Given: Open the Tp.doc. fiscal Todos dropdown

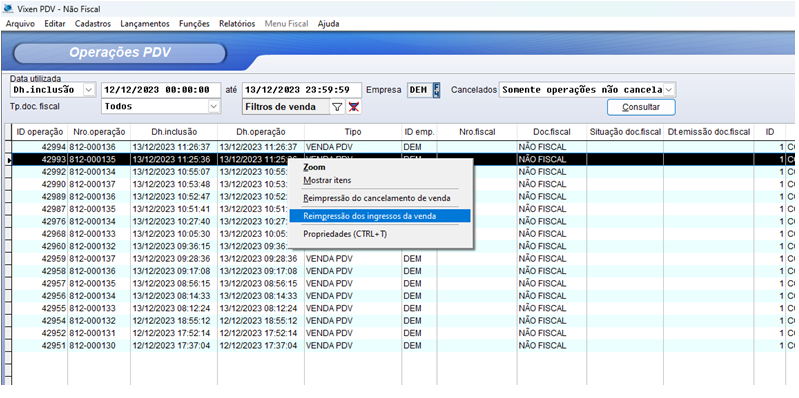Looking at the screenshot, I should point(214,107).
